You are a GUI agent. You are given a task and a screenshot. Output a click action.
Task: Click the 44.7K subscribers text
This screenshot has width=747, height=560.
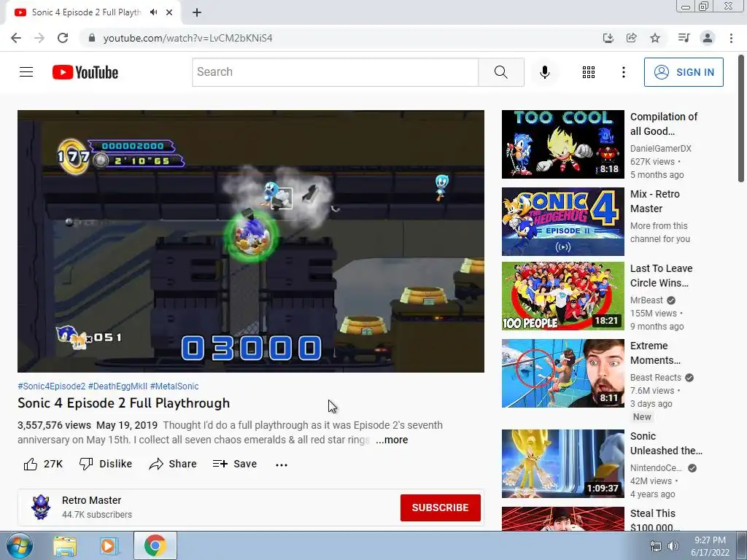pyautogui.click(x=97, y=515)
